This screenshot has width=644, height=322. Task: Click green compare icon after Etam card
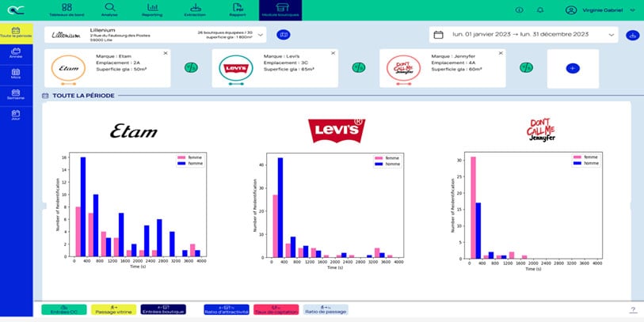pyautogui.click(x=191, y=68)
